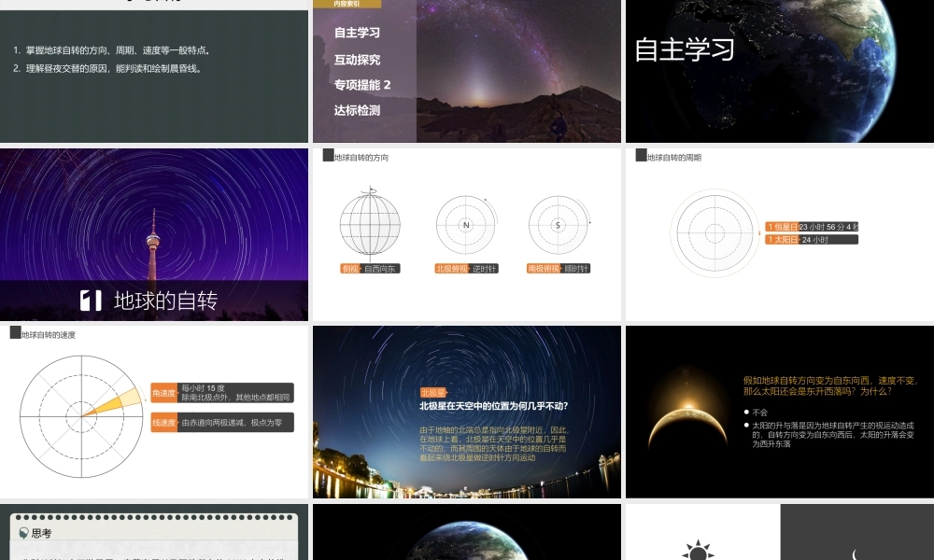Select the eclipse sunrise-question slide
Viewport: 934px width, 560px height.
tap(780, 412)
